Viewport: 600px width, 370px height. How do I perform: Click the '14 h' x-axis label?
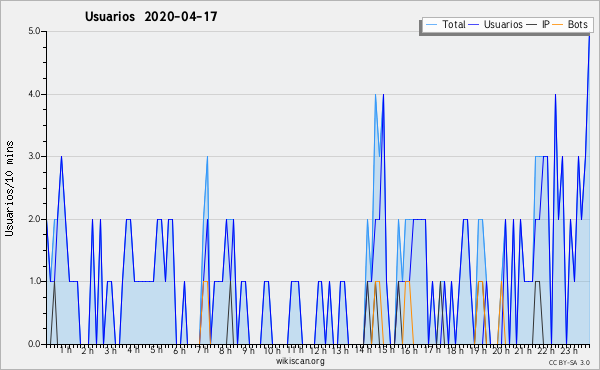[x=363, y=350]
